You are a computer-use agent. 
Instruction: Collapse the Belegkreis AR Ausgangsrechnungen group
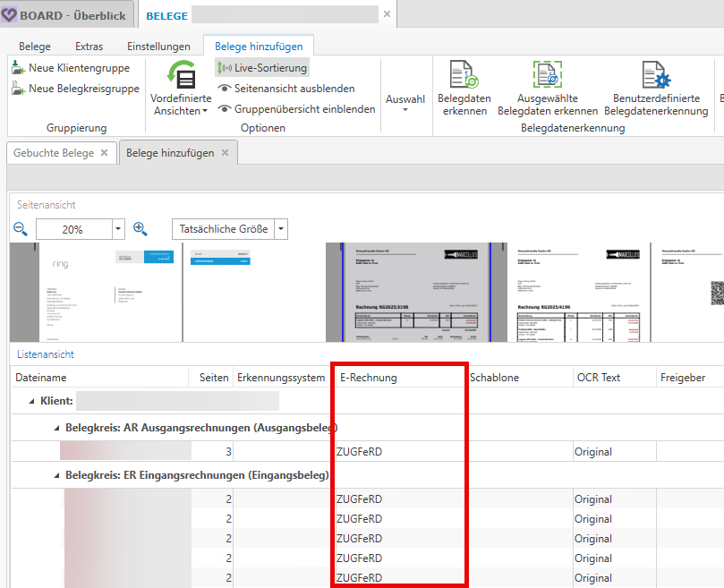coord(55,428)
